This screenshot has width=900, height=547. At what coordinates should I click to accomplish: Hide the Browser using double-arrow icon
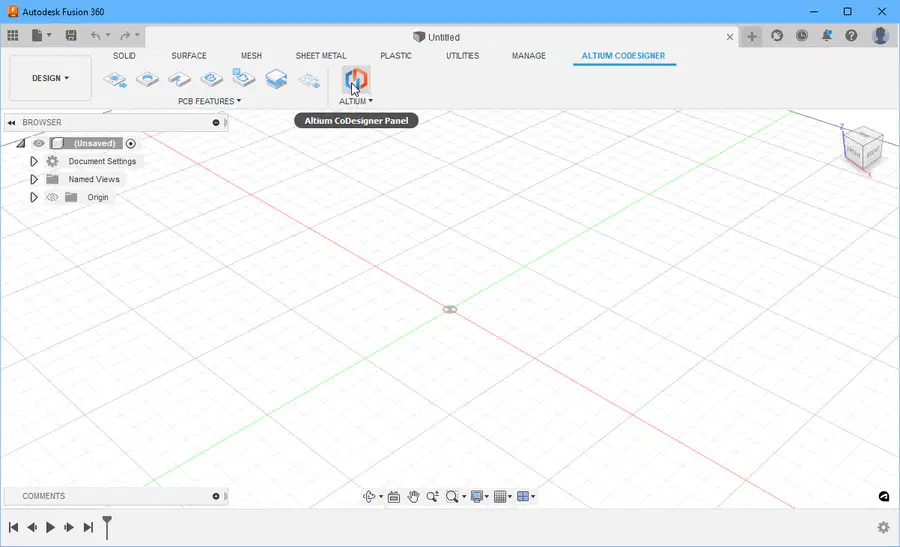(x=11, y=122)
